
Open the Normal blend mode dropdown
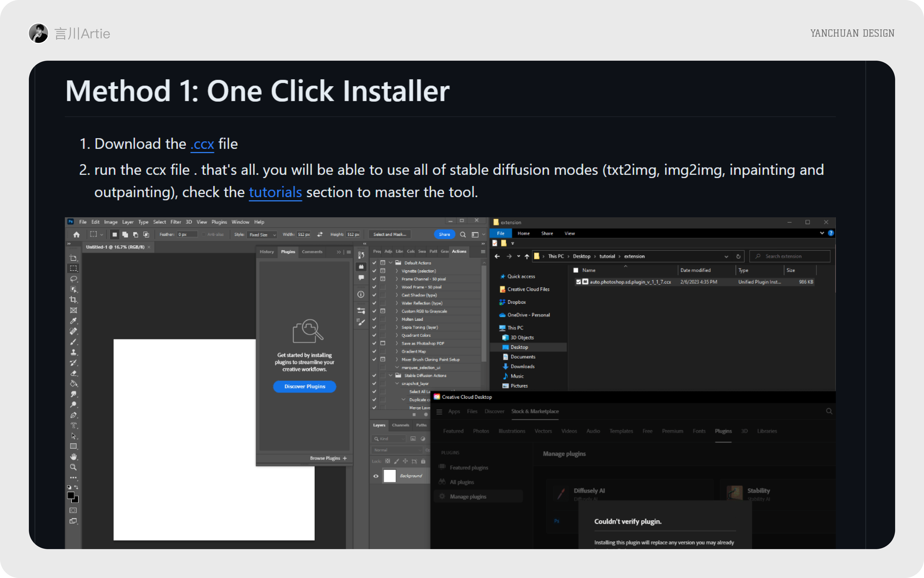point(398,450)
